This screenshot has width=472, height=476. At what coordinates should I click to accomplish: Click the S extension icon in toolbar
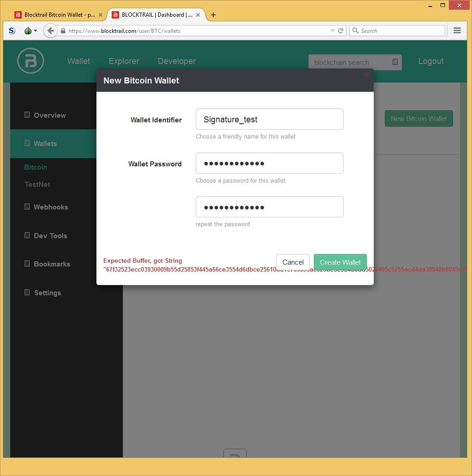[12, 31]
